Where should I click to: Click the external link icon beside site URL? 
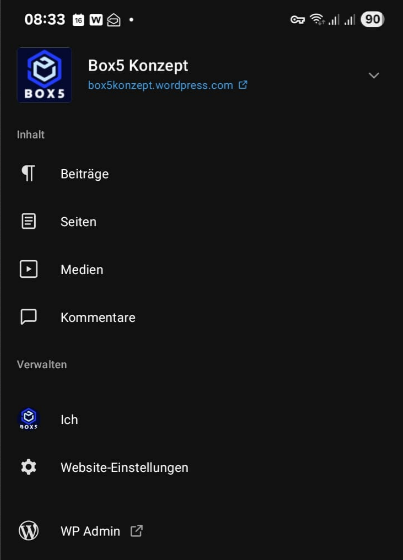(243, 85)
